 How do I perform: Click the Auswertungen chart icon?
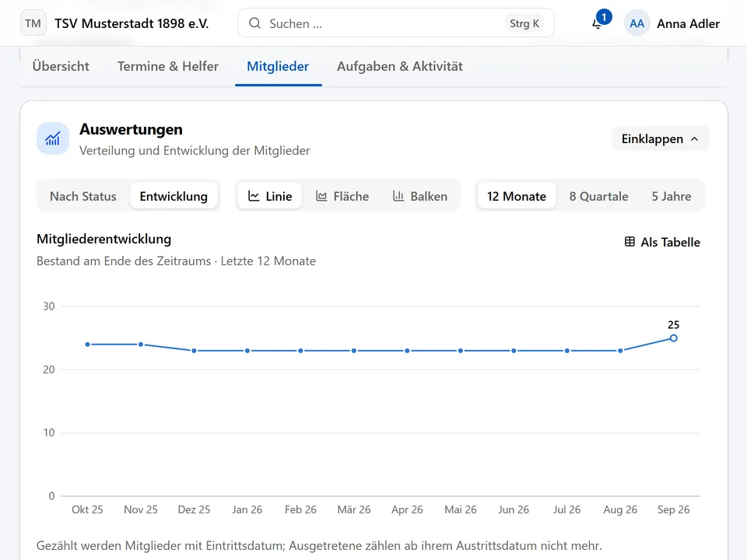point(53,138)
